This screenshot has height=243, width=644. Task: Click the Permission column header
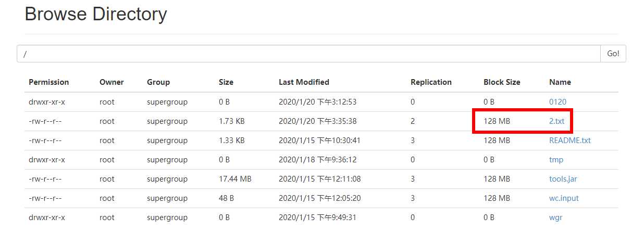click(x=48, y=82)
